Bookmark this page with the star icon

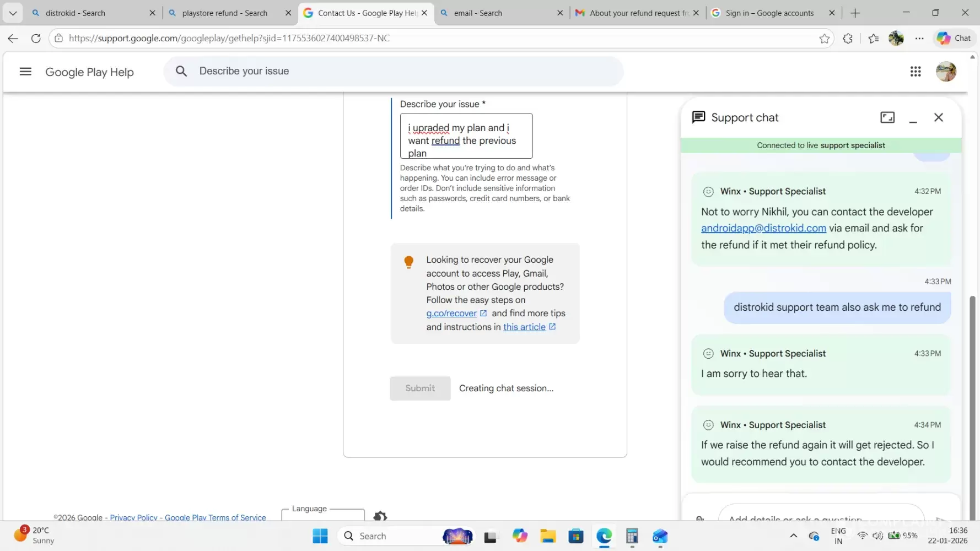tap(825, 39)
